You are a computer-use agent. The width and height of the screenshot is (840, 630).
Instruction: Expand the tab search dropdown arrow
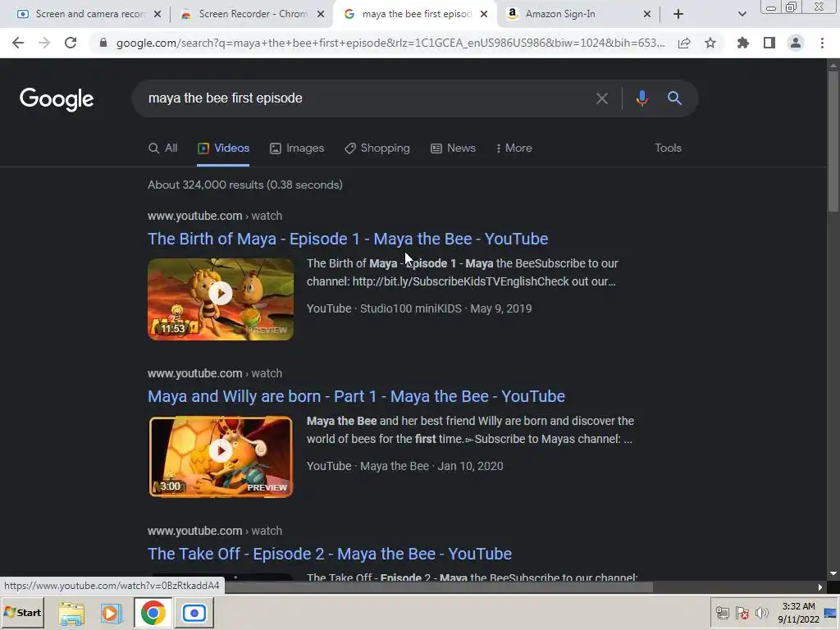(742, 15)
